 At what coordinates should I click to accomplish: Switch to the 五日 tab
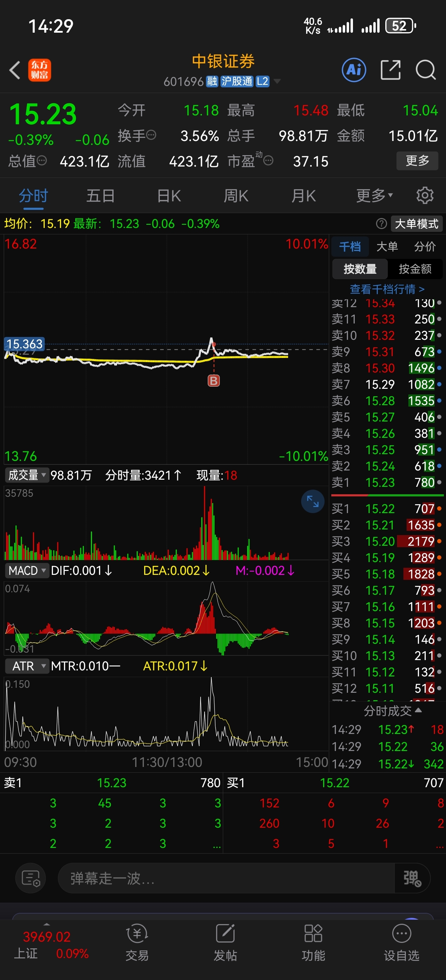point(100,196)
